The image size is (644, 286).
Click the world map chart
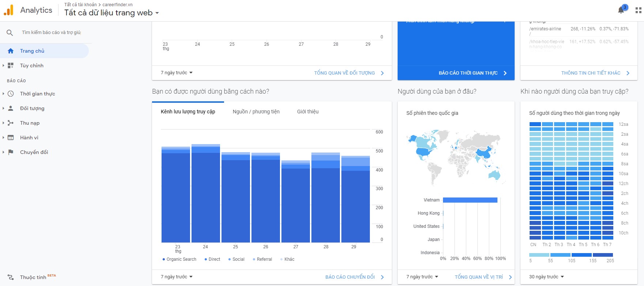click(456, 157)
